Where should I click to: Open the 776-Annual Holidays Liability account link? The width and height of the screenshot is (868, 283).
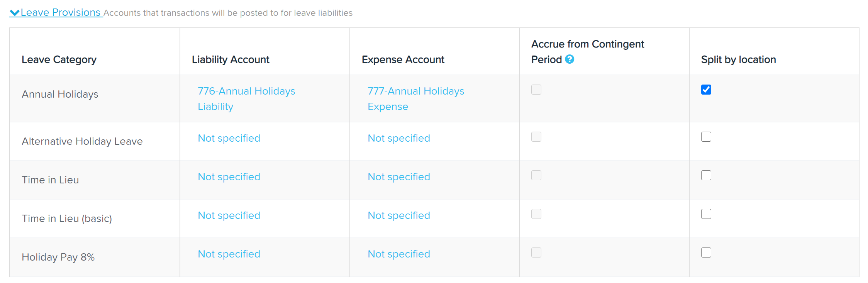(246, 99)
